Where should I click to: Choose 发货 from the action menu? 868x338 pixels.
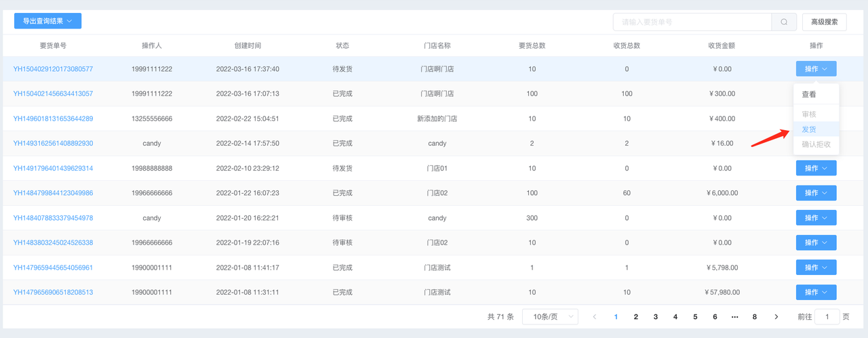pos(809,129)
